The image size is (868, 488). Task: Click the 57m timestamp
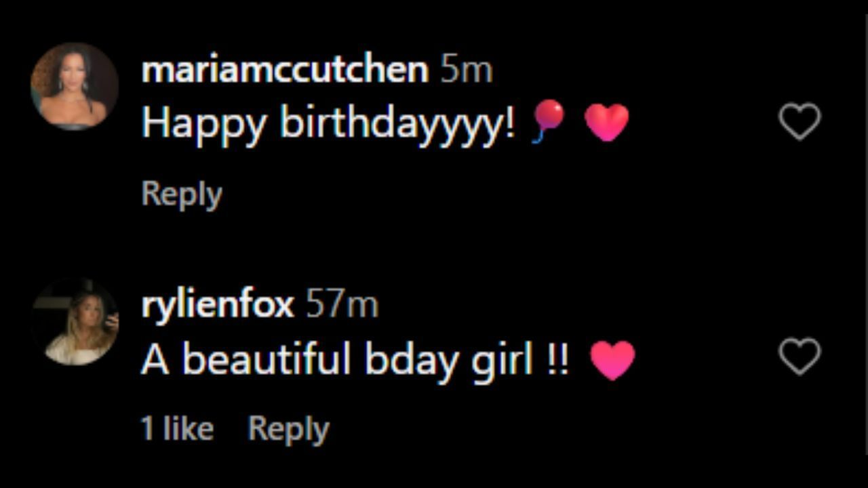pyautogui.click(x=342, y=305)
